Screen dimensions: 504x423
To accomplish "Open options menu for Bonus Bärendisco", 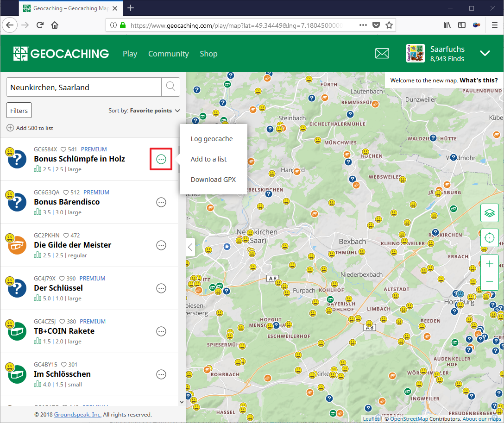I will click(161, 202).
